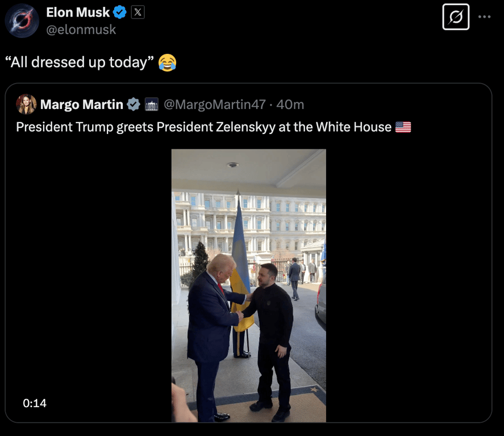Open the Margo Martin display name
The width and height of the screenshot is (504, 436).
click(x=82, y=104)
